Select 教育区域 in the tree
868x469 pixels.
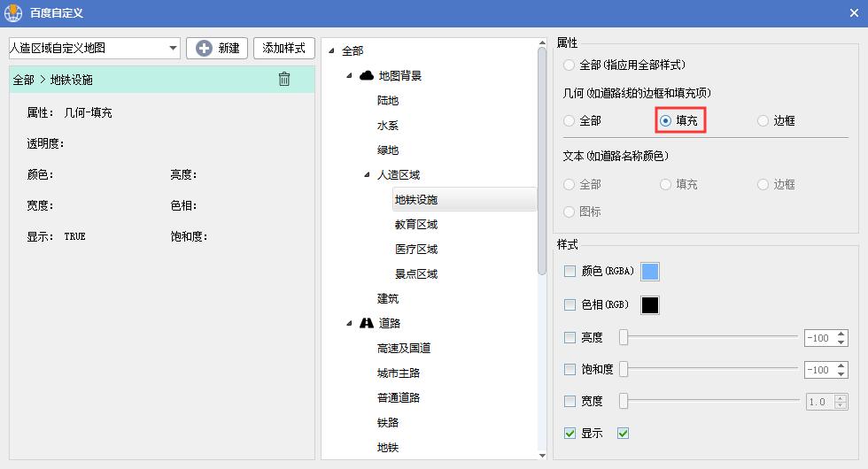click(x=416, y=225)
